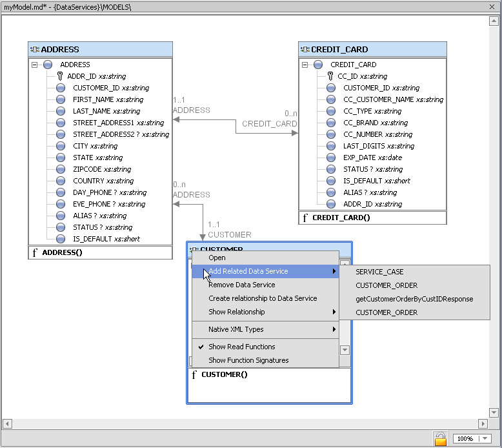Click the element icon beside FIRST_NAME
502x448 pixels.
[x=61, y=99]
